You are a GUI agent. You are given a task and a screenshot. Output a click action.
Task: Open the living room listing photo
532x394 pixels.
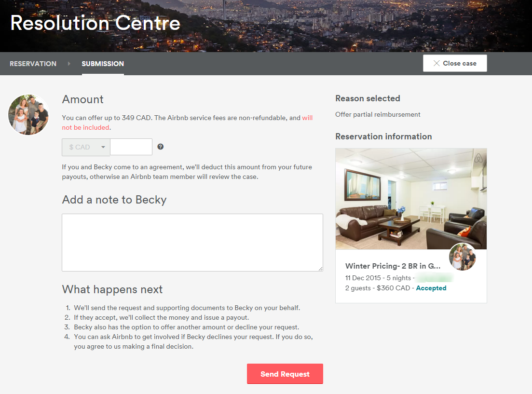(411, 199)
